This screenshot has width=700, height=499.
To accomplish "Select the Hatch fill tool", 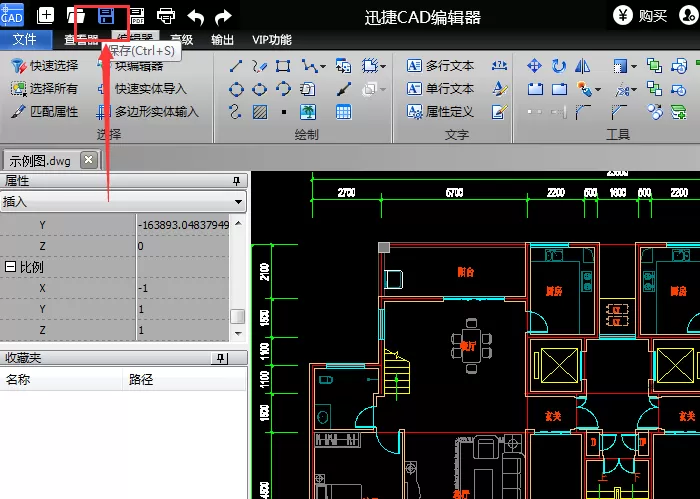I will pyautogui.click(x=260, y=112).
